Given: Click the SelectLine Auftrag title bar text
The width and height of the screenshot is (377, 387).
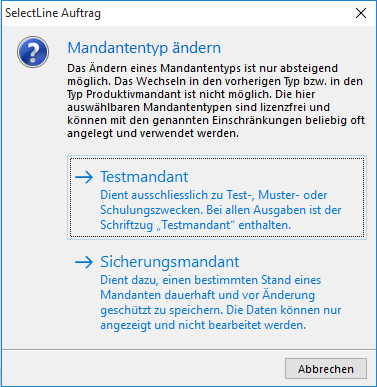Looking at the screenshot, I should pos(53,13).
